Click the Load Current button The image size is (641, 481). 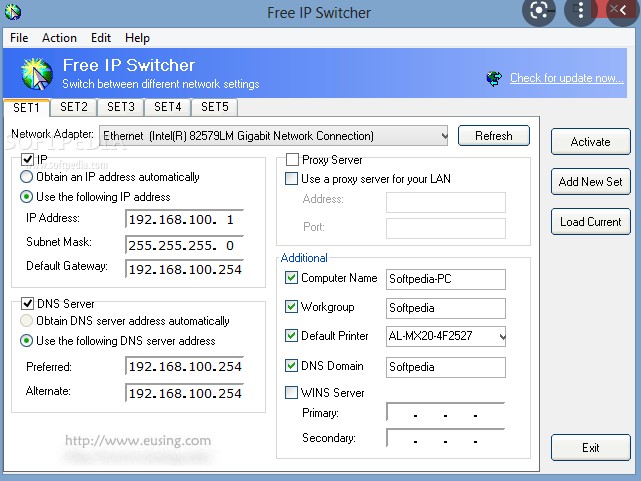[590, 221]
